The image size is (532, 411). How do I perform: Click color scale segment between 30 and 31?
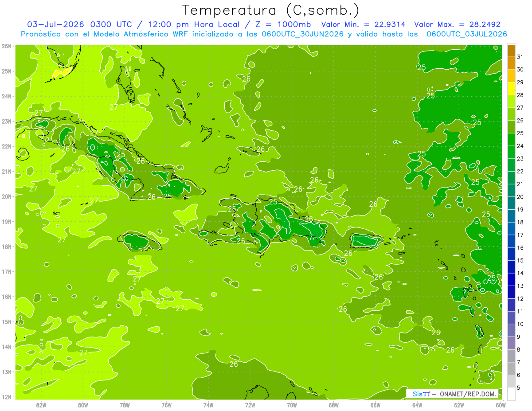(x=511, y=63)
